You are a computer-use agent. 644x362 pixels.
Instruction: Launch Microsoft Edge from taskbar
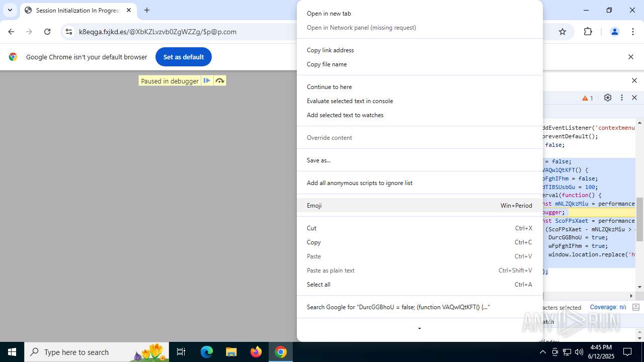[x=207, y=352]
